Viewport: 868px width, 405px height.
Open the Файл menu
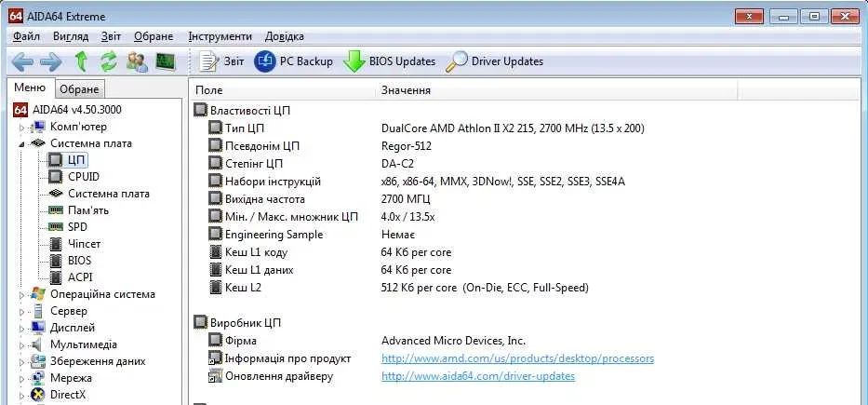(x=26, y=36)
